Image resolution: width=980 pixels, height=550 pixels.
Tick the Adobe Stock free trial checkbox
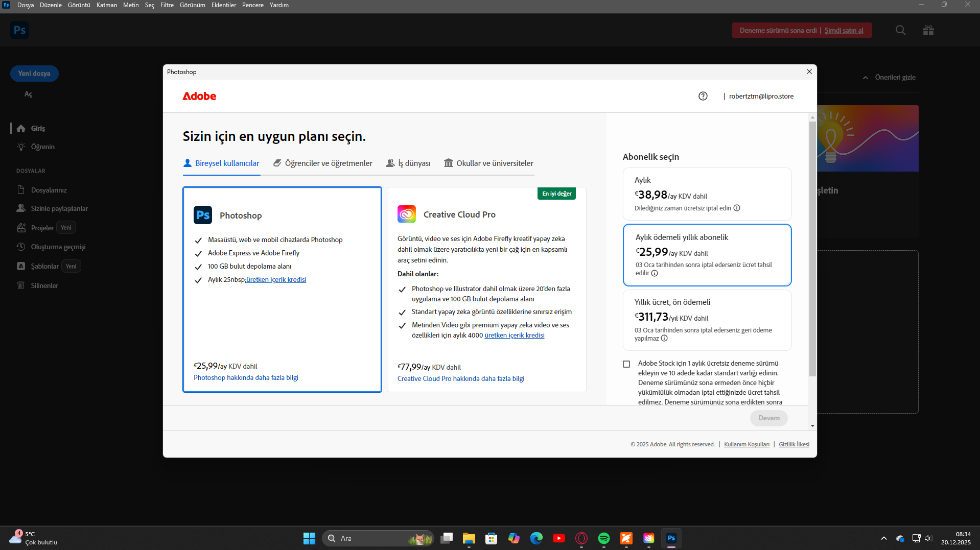(x=626, y=364)
